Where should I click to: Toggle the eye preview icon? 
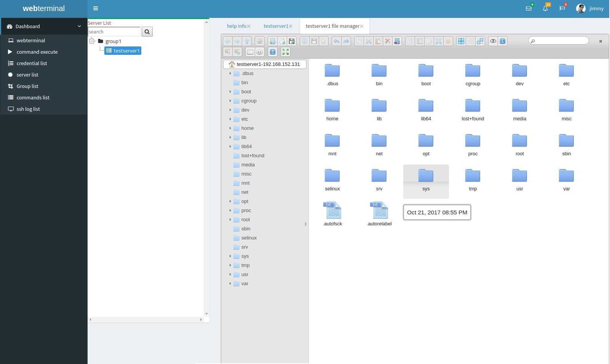[493, 41]
